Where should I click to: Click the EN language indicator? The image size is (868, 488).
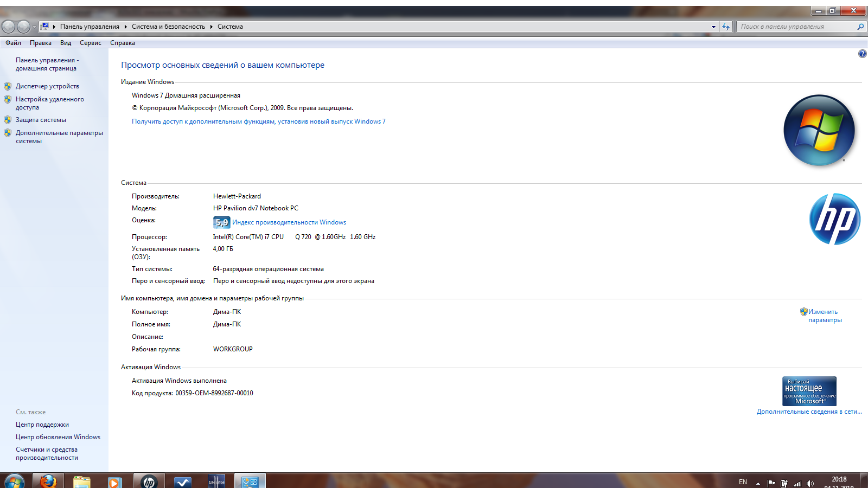point(743,482)
